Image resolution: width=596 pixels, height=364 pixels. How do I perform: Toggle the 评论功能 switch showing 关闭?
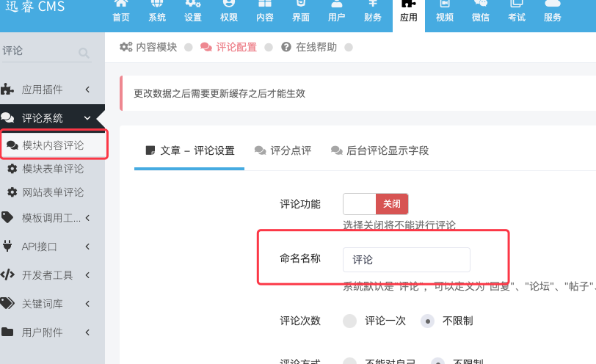pos(376,204)
